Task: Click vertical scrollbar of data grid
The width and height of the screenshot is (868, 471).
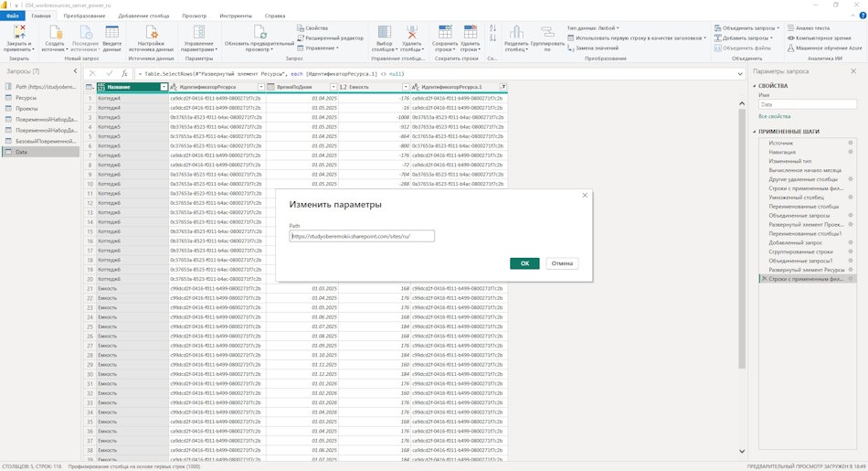Action: [x=742, y=239]
